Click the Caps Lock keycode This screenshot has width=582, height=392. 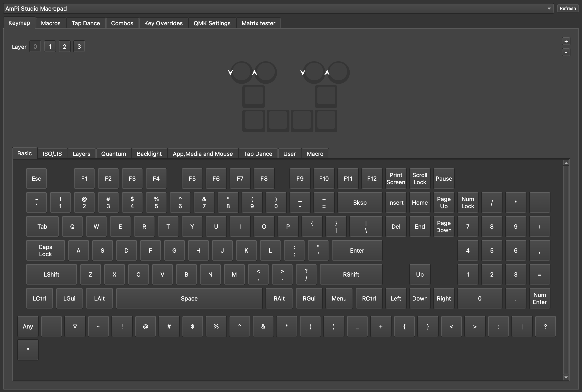coord(45,251)
